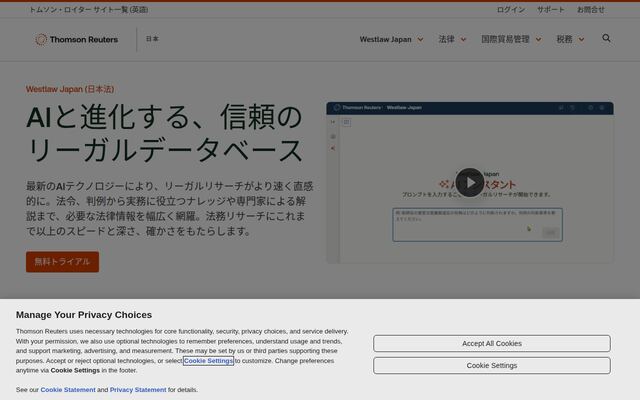Click the Manage Your Privacy Choices heading
640x400 pixels.
(x=84, y=315)
